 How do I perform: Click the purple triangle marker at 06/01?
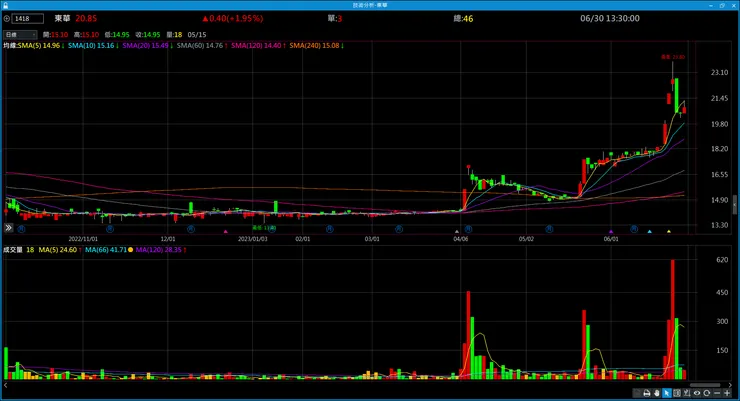(611, 232)
